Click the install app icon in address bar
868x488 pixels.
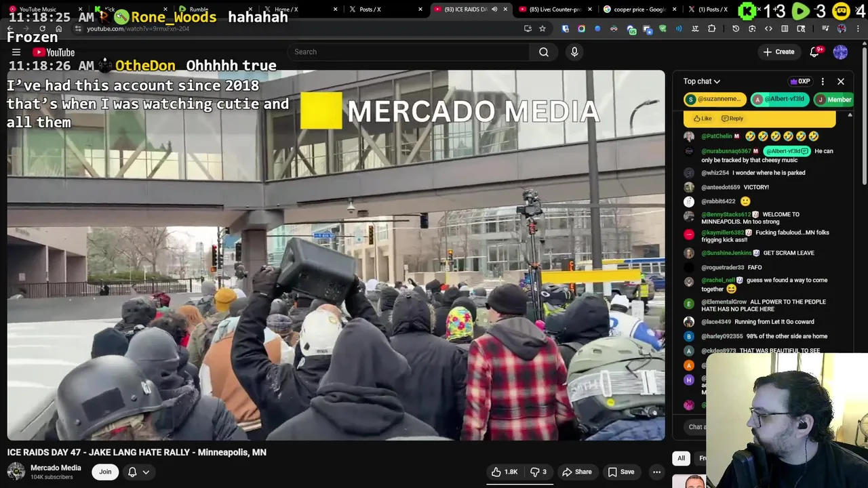click(528, 28)
